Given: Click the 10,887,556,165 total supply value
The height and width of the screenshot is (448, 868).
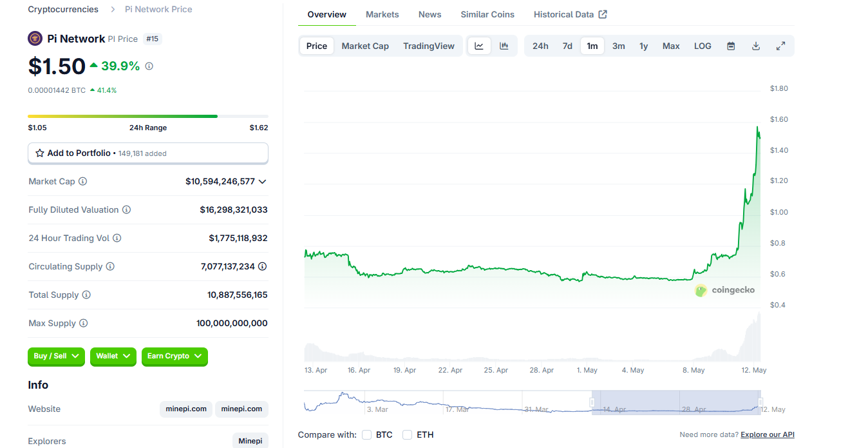Looking at the screenshot, I should pos(238,295).
